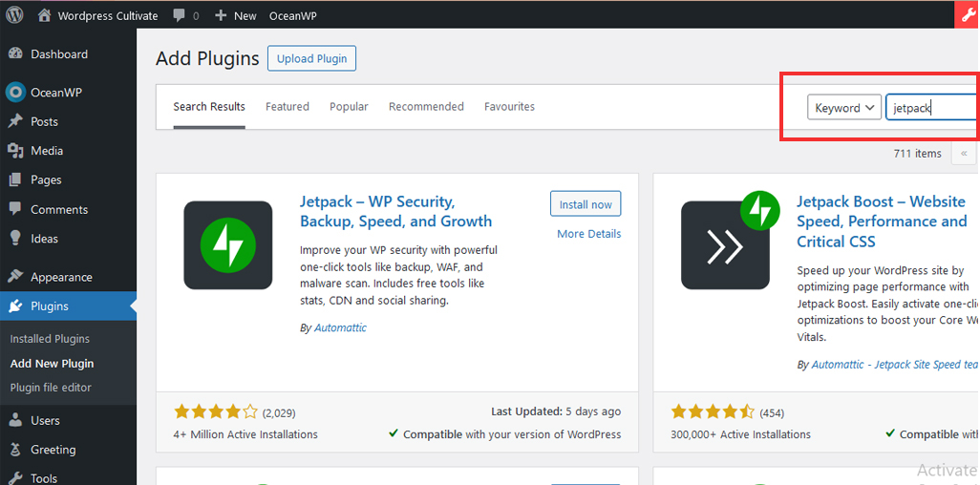Click the first page pagination arrow
Viewport: 980px width, 485px height.
[x=964, y=153]
